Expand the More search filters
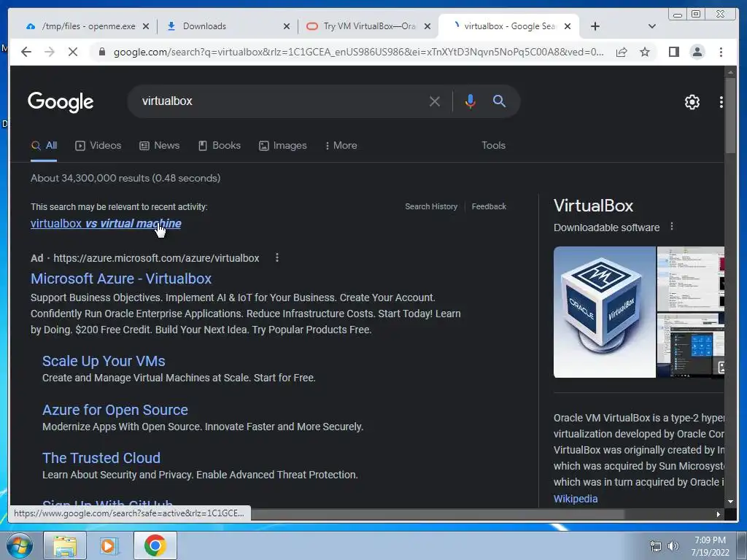 (341, 146)
